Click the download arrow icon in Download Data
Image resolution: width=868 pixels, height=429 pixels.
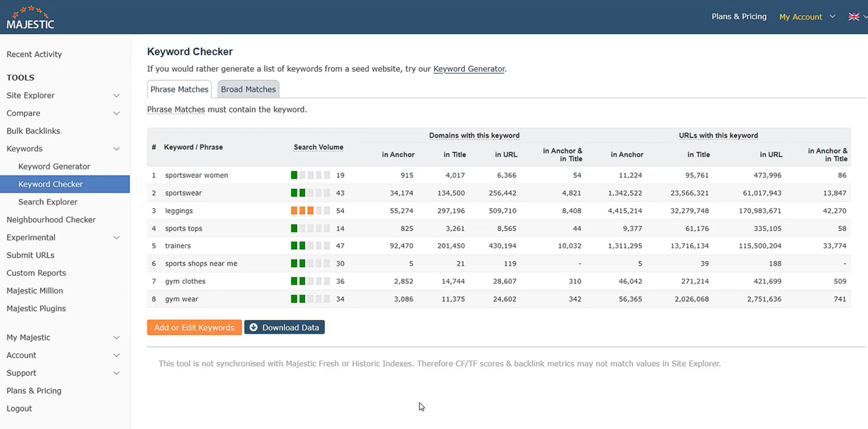pyautogui.click(x=254, y=327)
